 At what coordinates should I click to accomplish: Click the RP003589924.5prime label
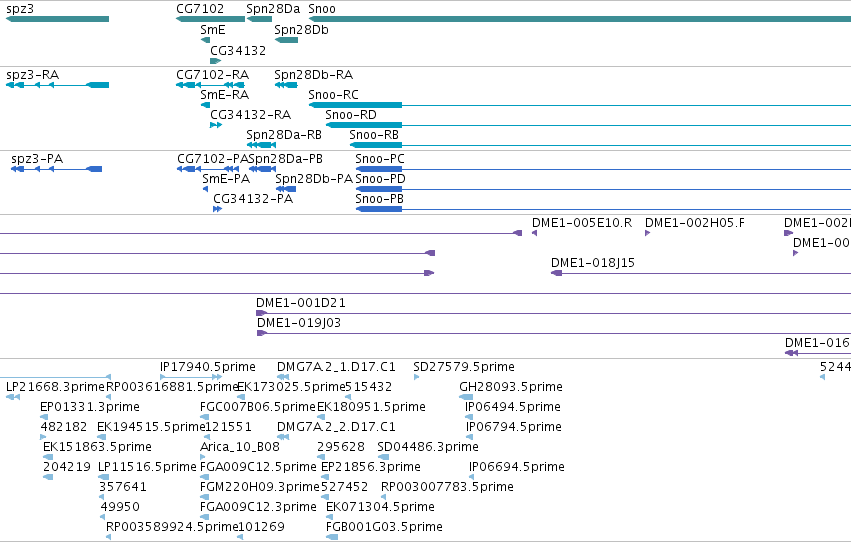(173, 527)
